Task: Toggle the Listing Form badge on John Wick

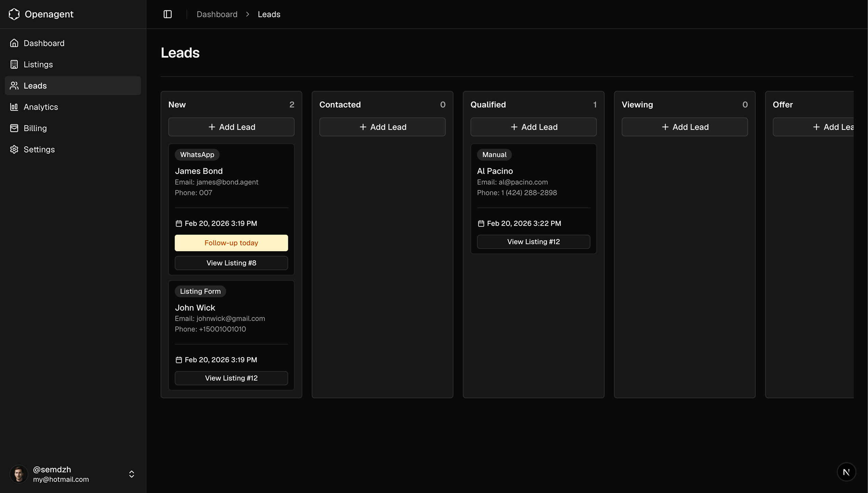Action: [200, 291]
